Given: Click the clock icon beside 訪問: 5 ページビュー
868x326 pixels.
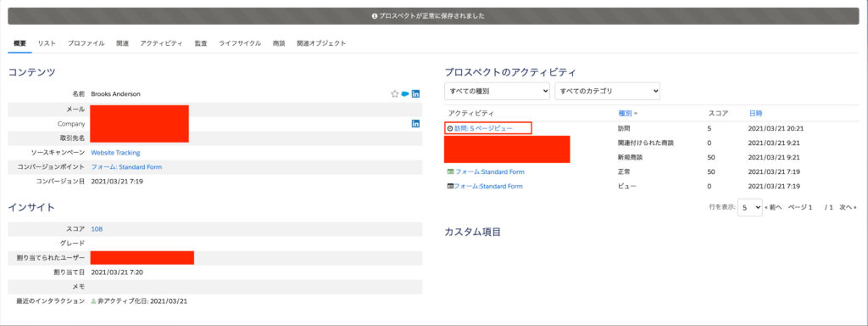Looking at the screenshot, I should click(x=450, y=128).
